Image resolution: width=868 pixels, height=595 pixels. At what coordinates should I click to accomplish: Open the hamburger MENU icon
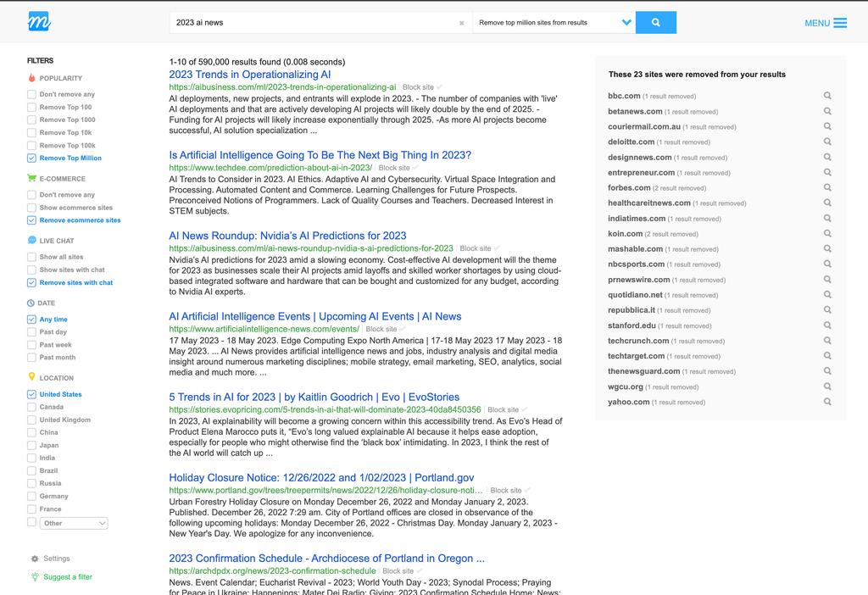click(x=840, y=23)
